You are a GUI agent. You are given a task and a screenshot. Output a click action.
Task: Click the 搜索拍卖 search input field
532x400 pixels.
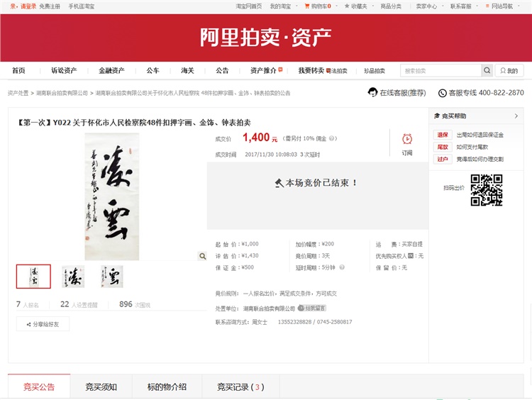(x=440, y=70)
